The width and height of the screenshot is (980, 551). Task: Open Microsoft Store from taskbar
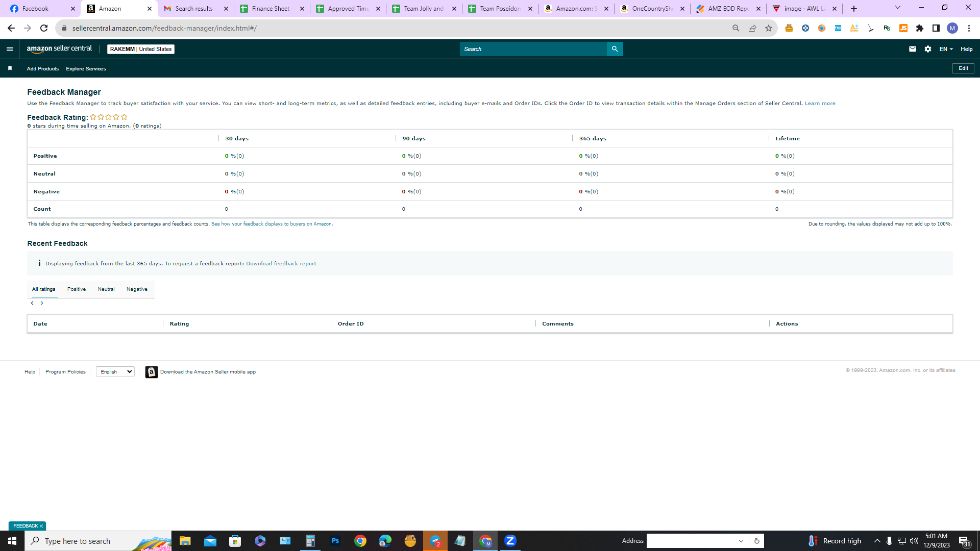(x=235, y=541)
